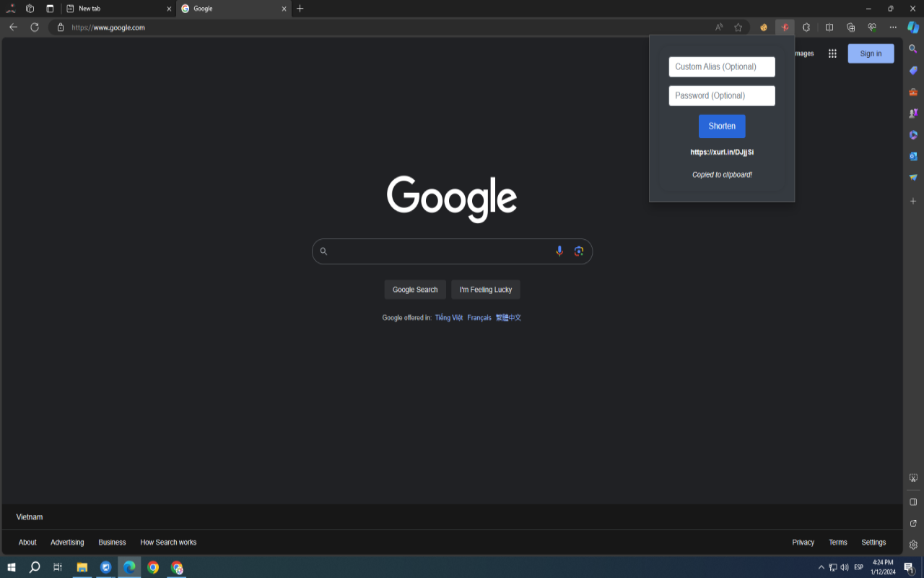Open Google Images link

[803, 53]
